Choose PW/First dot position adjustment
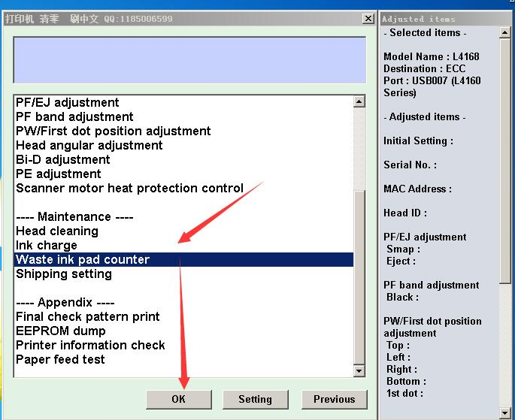Screen dimensions: 515x420 (113, 131)
